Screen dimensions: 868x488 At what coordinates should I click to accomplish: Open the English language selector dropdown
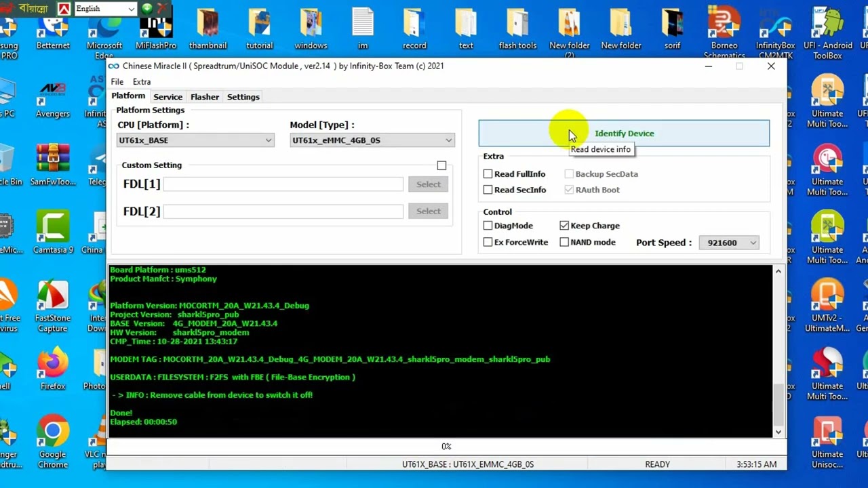click(104, 9)
